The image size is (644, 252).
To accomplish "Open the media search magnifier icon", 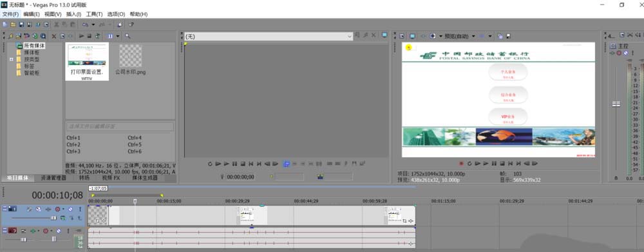I will click(x=128, y=35).
